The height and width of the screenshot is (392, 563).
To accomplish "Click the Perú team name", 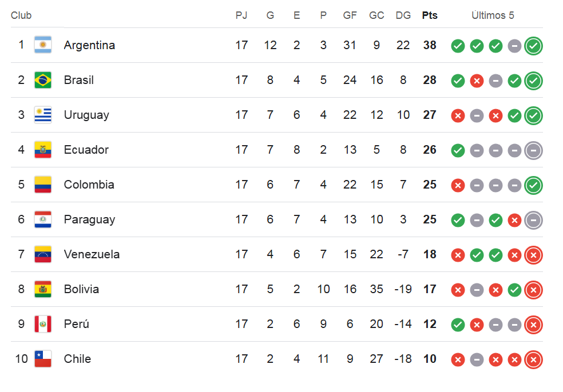I will point(77,324).
